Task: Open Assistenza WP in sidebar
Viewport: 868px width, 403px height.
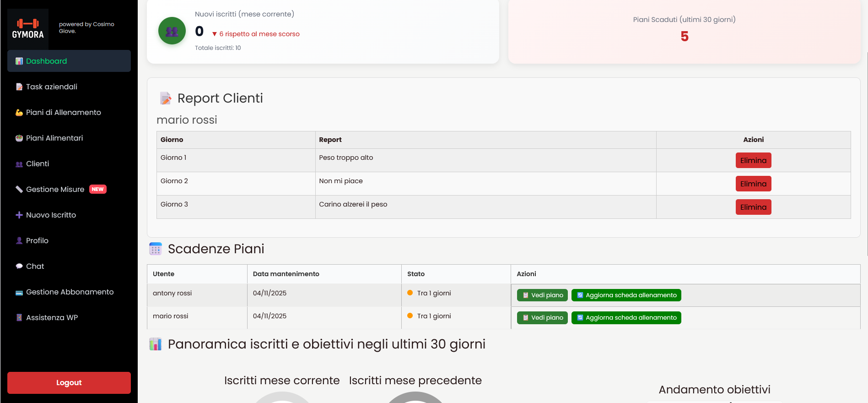Action: 52,318
